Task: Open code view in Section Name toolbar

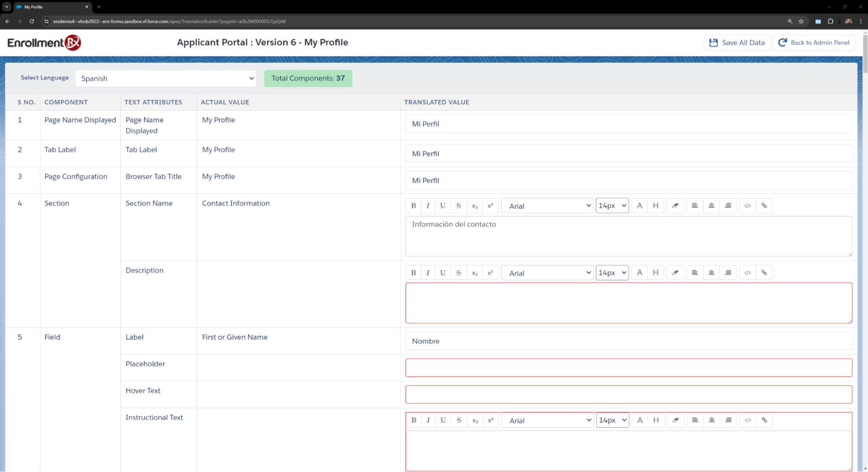Action: (x=747, y=206)
